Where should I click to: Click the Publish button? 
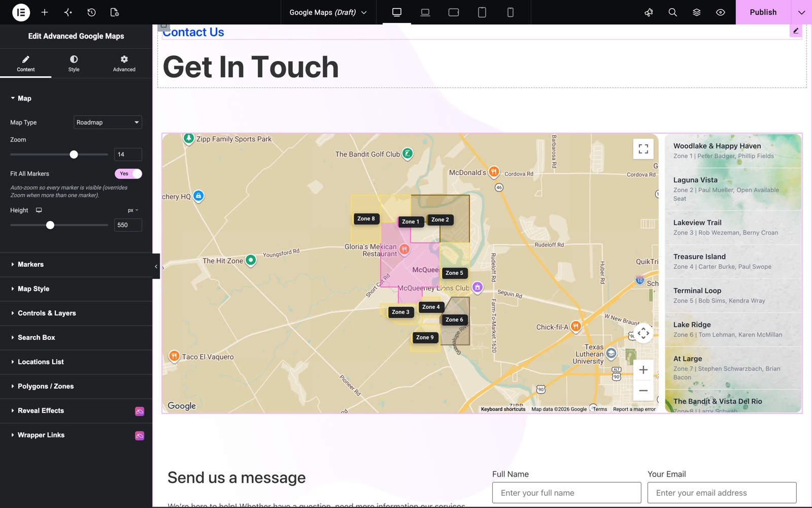763,12
